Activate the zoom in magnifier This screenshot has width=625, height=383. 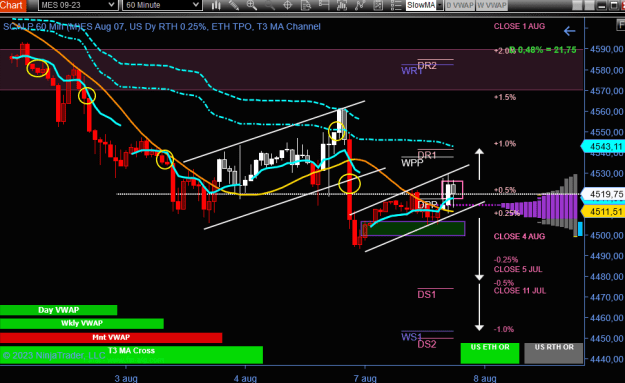(252, 5)
